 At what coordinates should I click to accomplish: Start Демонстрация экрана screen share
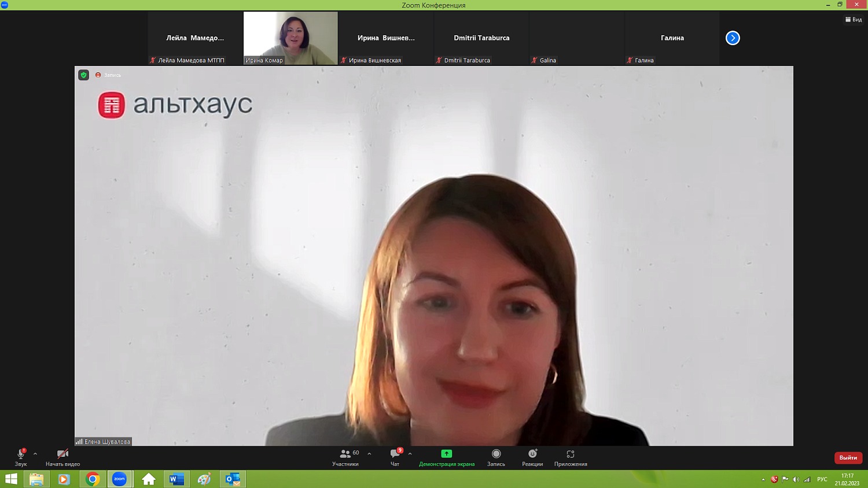[x=446, y=457]
